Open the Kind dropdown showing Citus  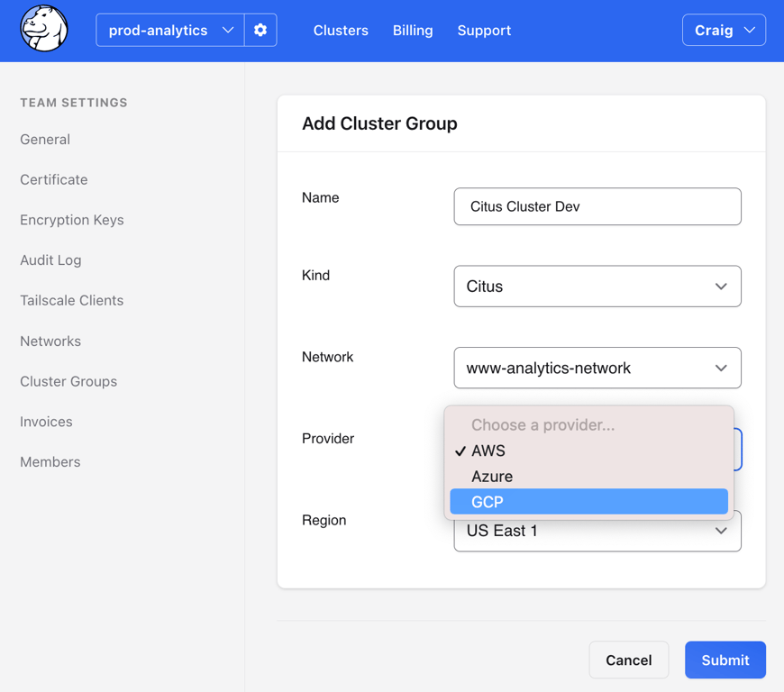[x=597, y=286]
